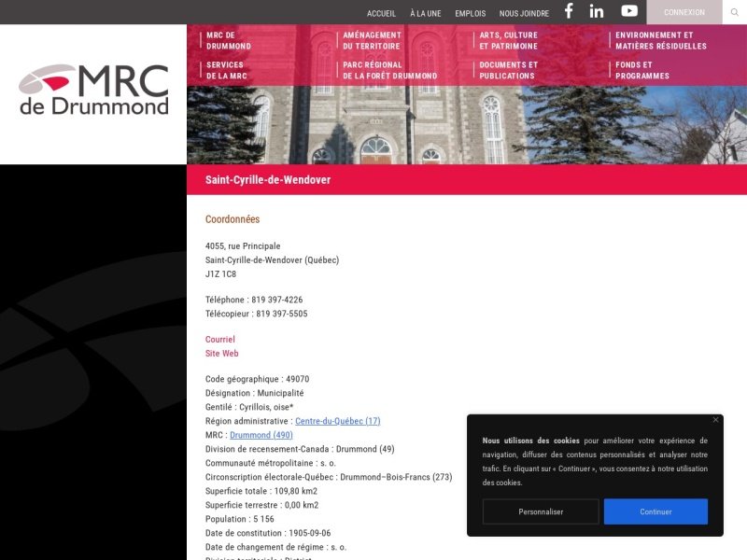Open Fonds et programmes menu
The height and width of the screenshot is (560, 747).
642,70
